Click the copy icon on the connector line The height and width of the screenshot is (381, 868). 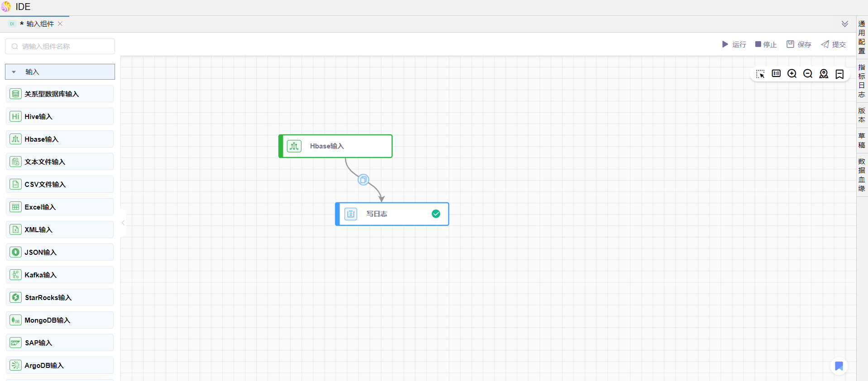pos(363,180)
